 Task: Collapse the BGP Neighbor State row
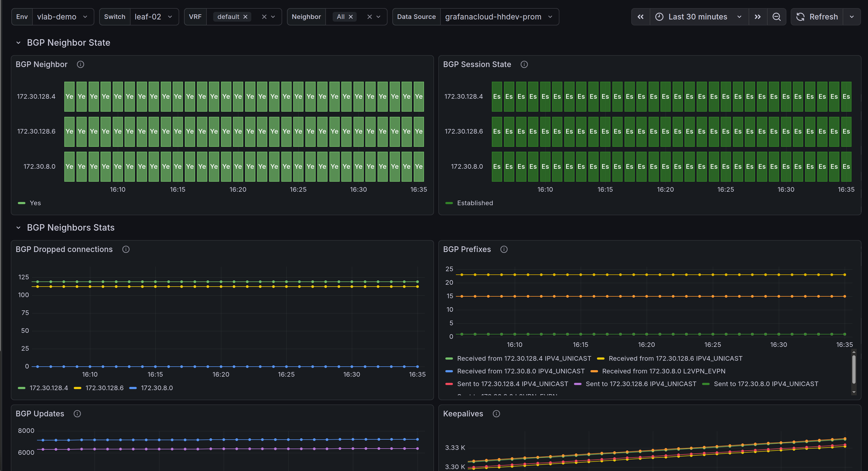click(19, 43)
